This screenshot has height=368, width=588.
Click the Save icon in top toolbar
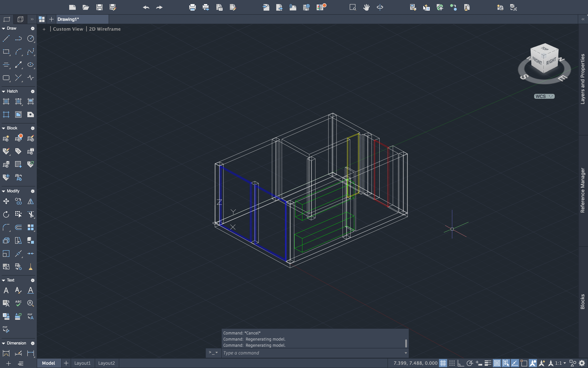pyautogui.click(x=99, y=7)
